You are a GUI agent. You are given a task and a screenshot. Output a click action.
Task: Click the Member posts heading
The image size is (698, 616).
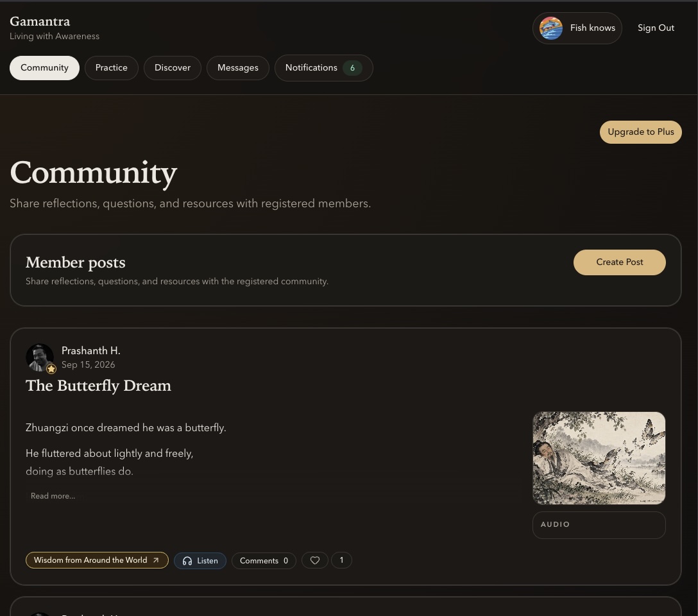click(x=76, y=262)
